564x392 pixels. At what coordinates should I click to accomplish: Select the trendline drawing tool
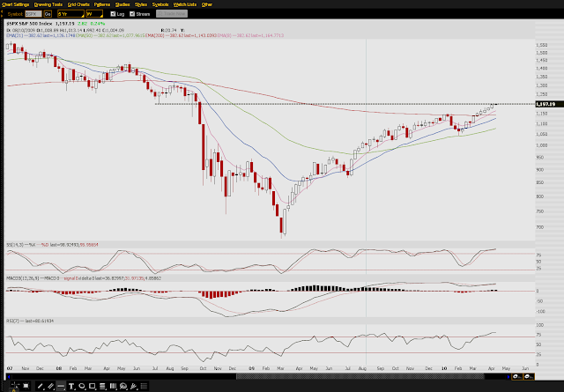[x=41, y=386]
